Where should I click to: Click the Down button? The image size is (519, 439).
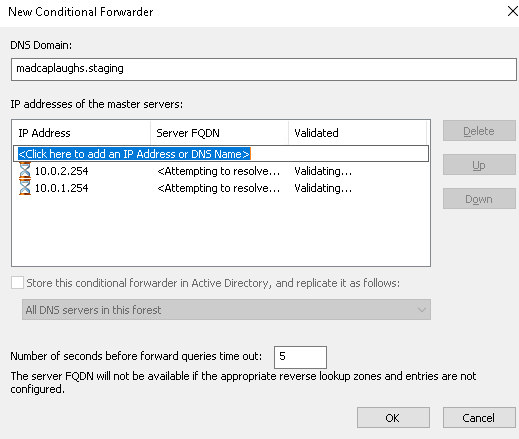[x=479, y=199]
